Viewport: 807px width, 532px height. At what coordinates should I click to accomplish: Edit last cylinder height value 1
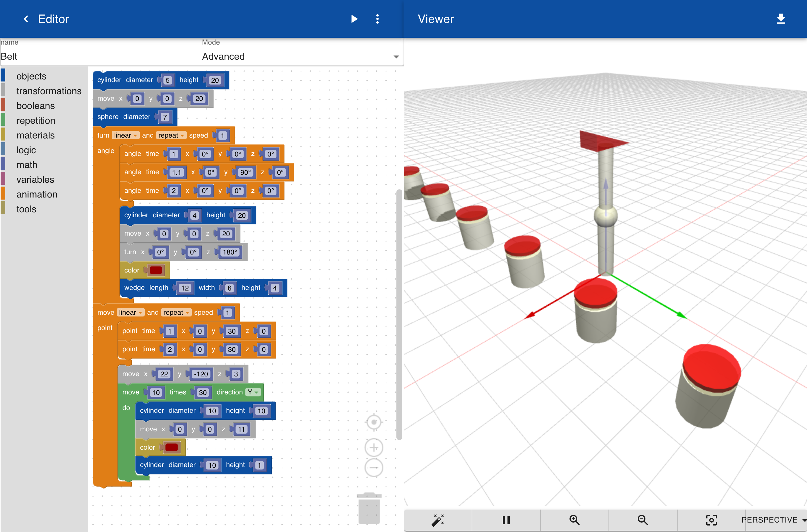(259, 465)
